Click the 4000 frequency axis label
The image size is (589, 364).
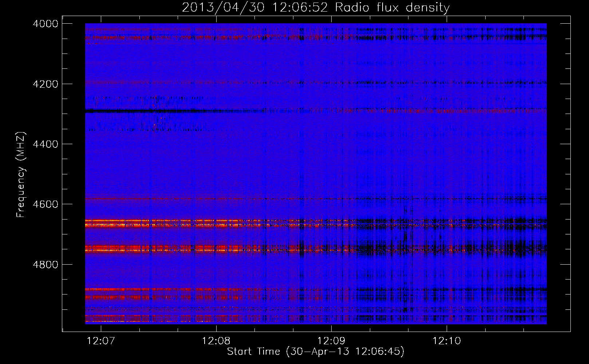pyautogui.click(x=46, y=24)
